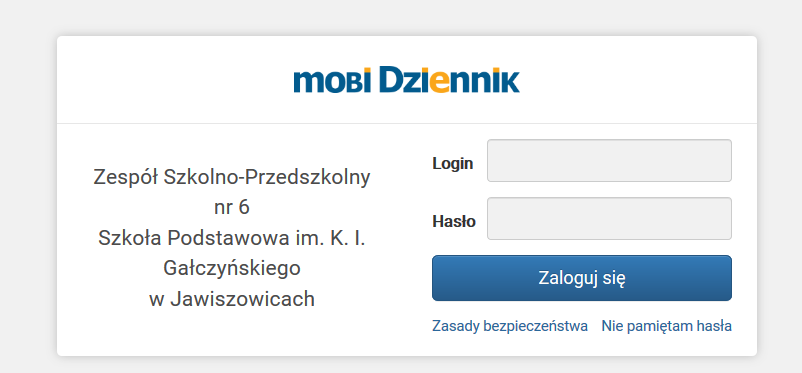
Task: Click the nr 6 text
Action: 232,208
